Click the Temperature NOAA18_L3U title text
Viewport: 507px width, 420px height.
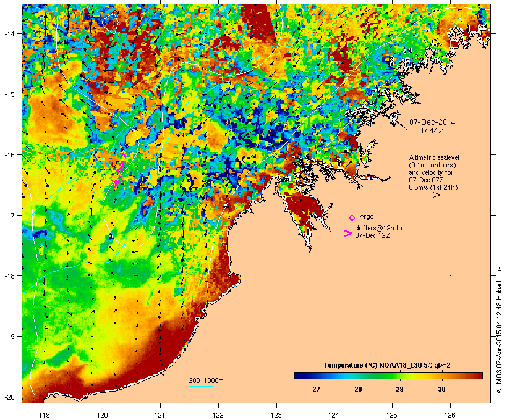(x=387, y=365)
